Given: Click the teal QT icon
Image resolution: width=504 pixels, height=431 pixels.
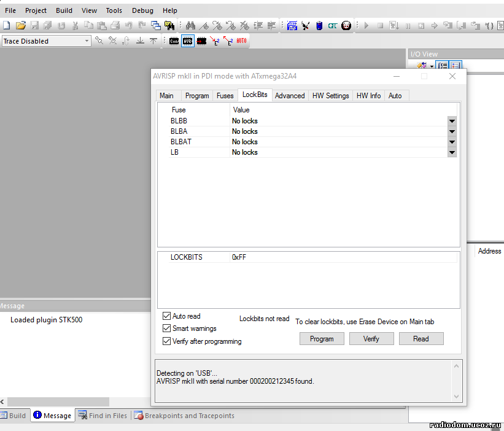Looking at the screenshot, I should pyautogui.click(x=333, y=25).
